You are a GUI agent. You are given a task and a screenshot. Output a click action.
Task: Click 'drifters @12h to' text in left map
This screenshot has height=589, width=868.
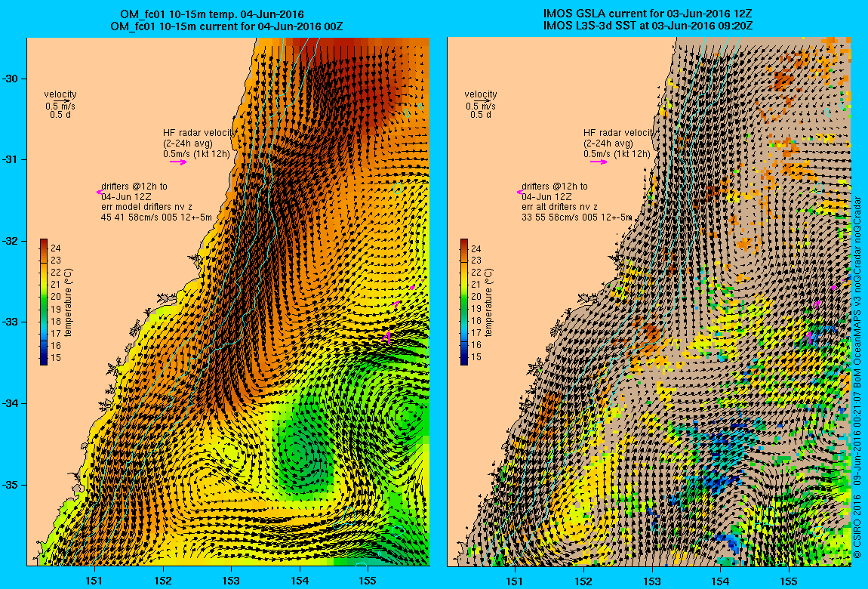(134, 187)
